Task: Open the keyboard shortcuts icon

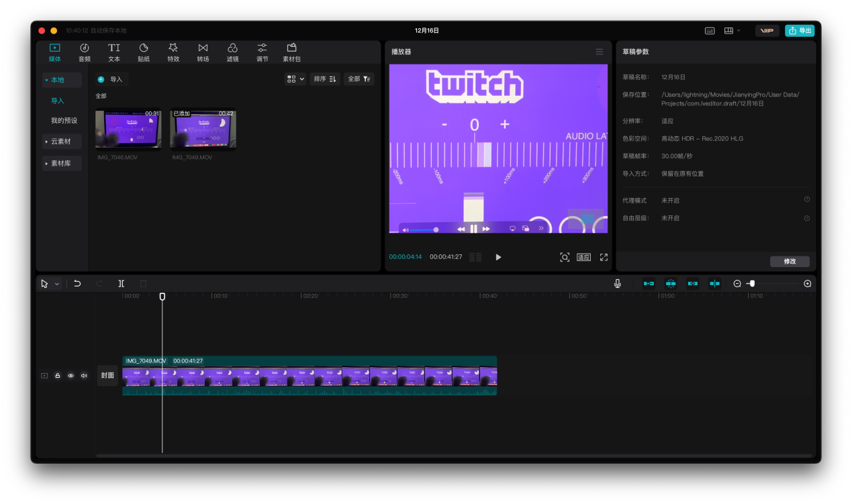Action: tap(710, 31)
